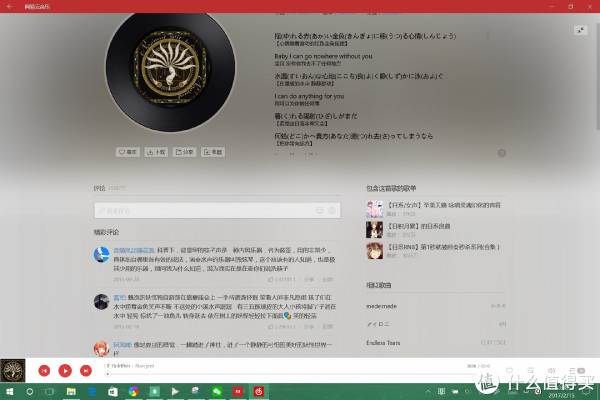600x400 pixels.
Task: Launch Microsoft Edge from the taskbar
Action: 92,392
